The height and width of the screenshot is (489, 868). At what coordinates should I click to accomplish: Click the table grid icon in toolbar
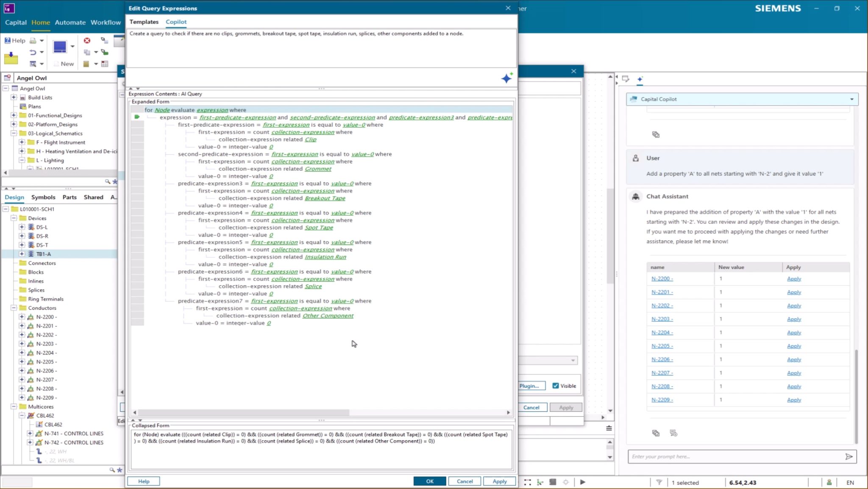(x=105, y=64)
